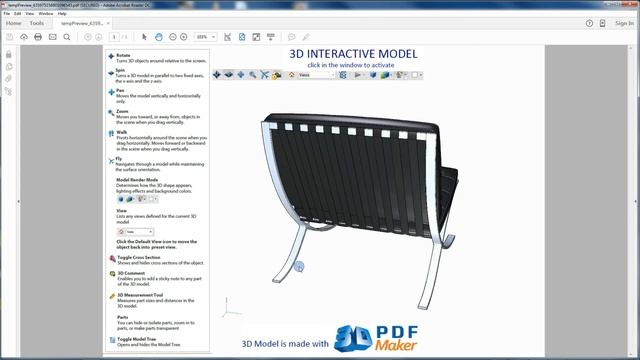Screen dimensions: 640x360
Task: Click the 'Toggle Model Tree' label in legend
Action: pos(136,339)
